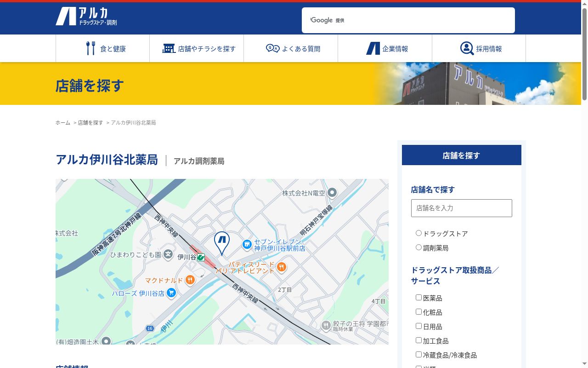Click the 店舗名で探す label

433,190
